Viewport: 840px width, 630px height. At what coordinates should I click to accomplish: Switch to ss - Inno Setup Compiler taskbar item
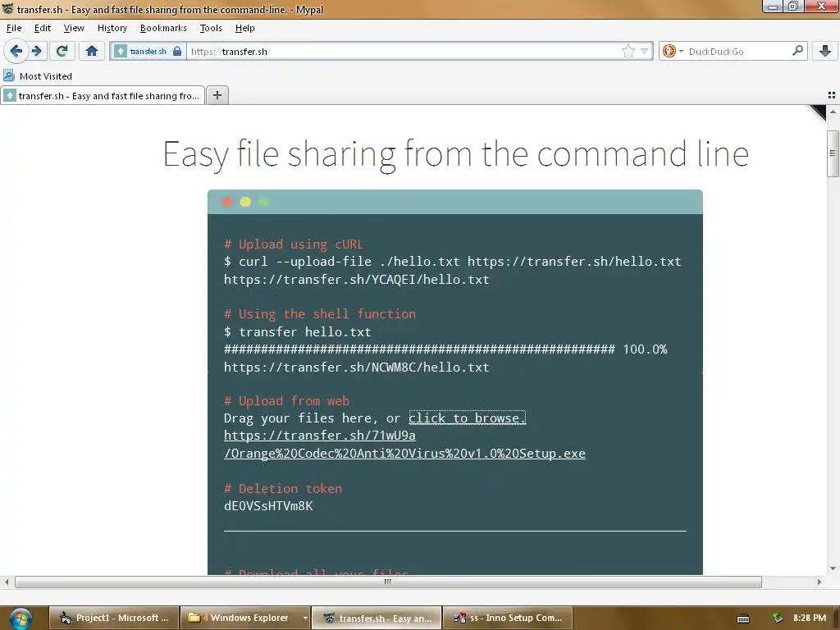tap(507, 618)
